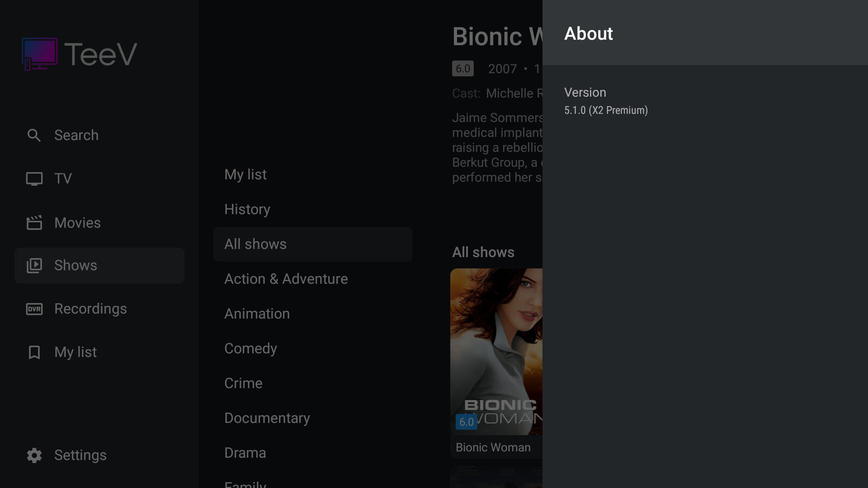The image size is (868, 488).
Task: Open My list in the shows submenu
Action: [x=246, y=175]
